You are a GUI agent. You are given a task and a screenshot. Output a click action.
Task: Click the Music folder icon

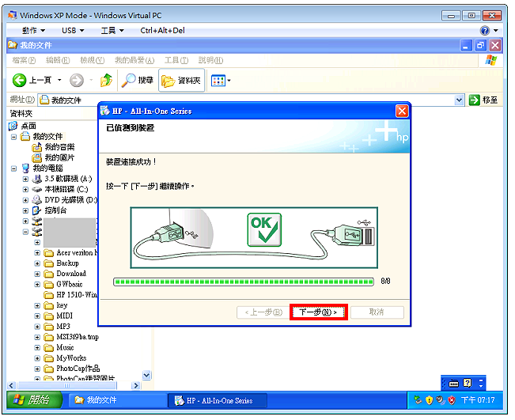click(x=48, y=347)
